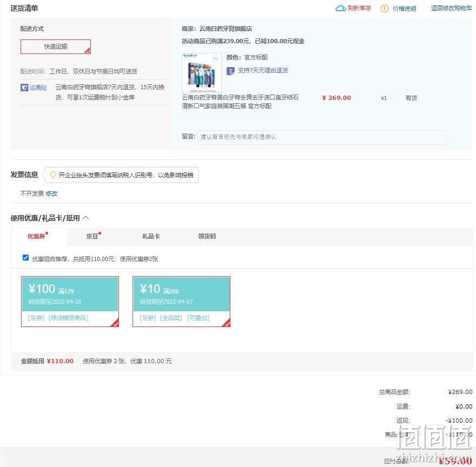476x467 pixels.
Task: Click the 返现 -¥100.00 value
Action: click(x=459, y=421)
